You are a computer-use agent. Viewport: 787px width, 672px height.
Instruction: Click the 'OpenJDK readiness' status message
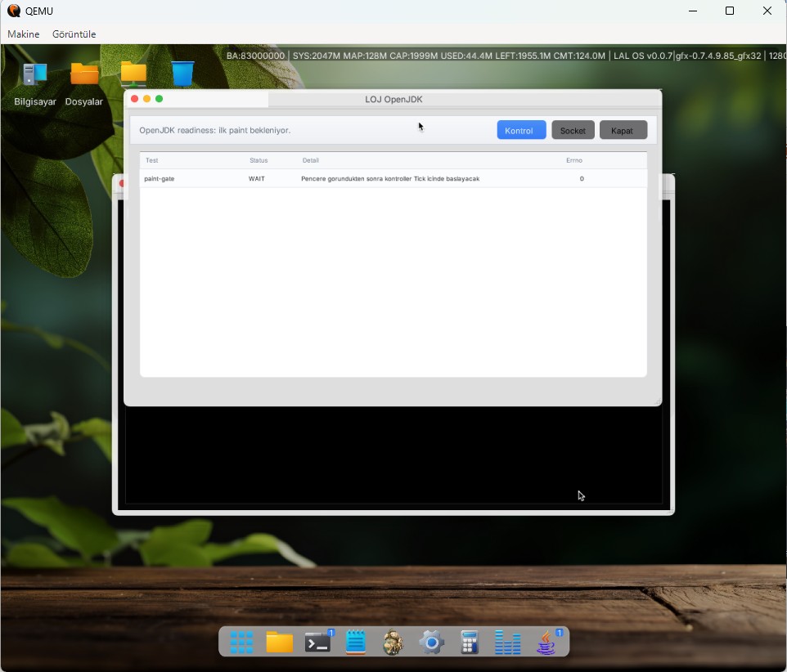(x=215, y=130)
